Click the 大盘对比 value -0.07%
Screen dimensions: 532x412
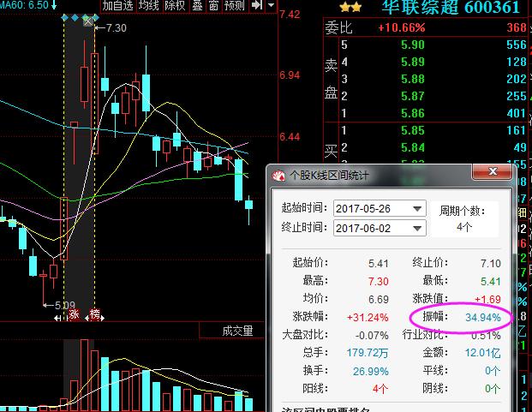pyautogui.click(x=372, y=336)
